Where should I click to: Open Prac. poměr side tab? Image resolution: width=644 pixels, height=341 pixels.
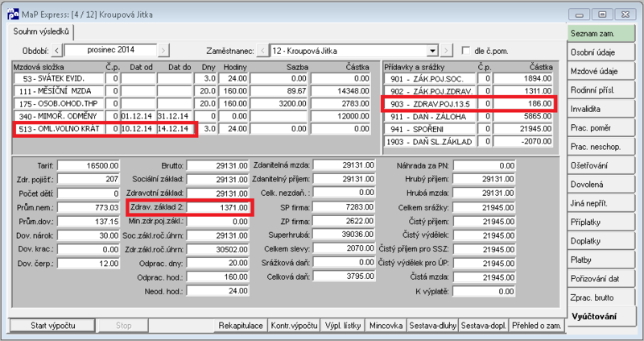601,128
